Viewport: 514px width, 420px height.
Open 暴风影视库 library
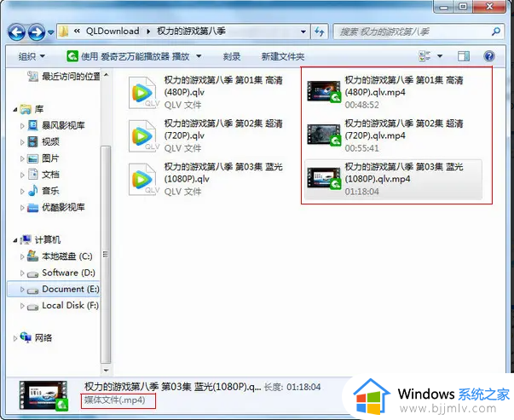pyautogui.click(x=63, y=125)
